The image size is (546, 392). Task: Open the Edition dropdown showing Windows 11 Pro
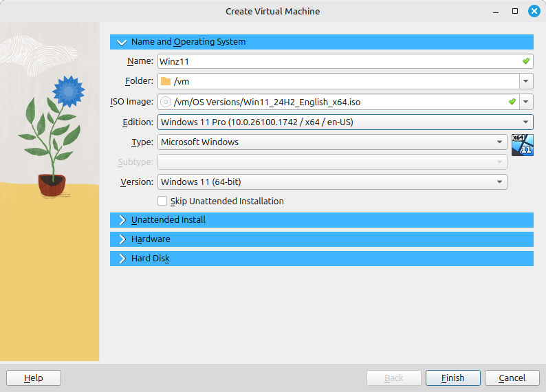345,122
